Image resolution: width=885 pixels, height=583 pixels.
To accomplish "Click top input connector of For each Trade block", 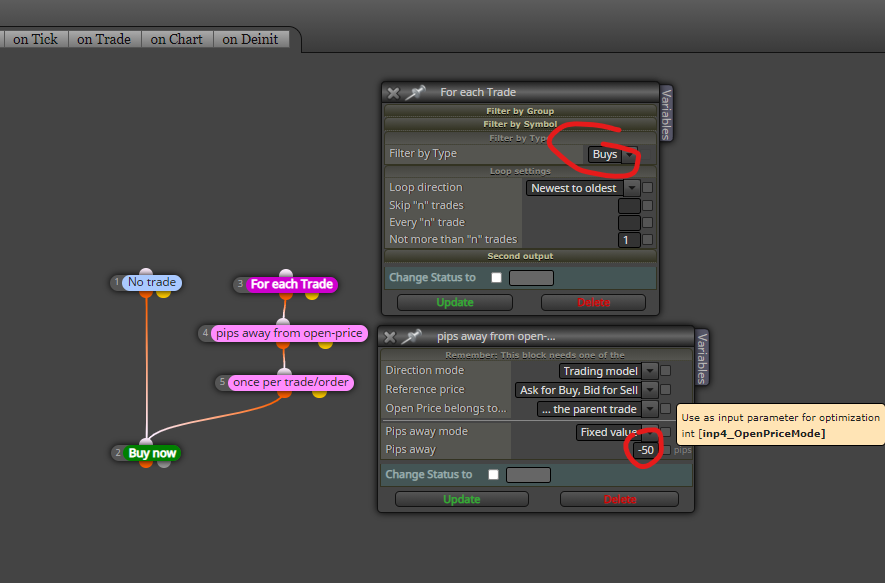I will (286, 274).
